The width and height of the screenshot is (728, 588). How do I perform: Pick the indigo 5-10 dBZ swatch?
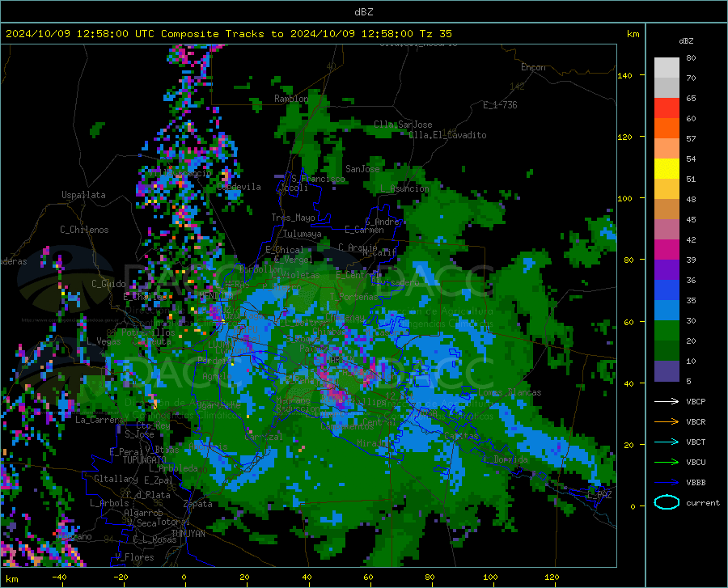point(667,371)
